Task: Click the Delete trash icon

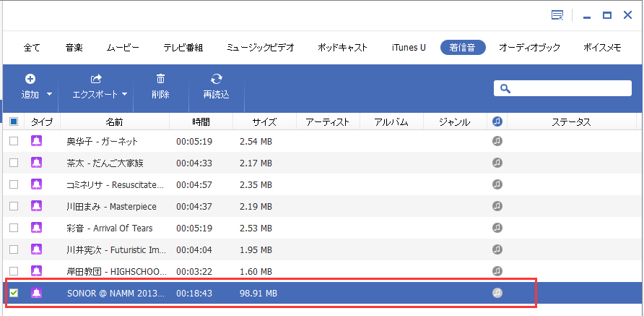Action: coord(160,78)
